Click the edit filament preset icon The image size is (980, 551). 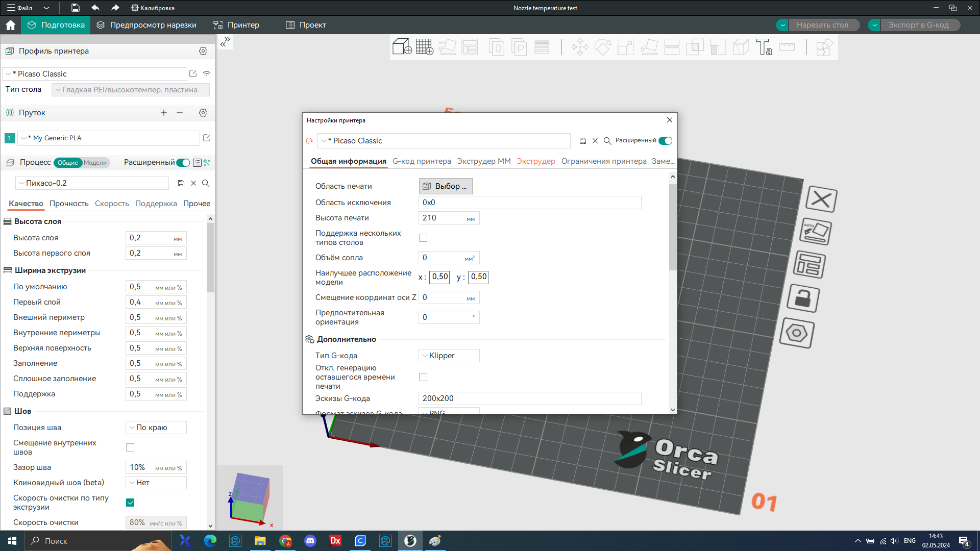(x=207, y=138)
